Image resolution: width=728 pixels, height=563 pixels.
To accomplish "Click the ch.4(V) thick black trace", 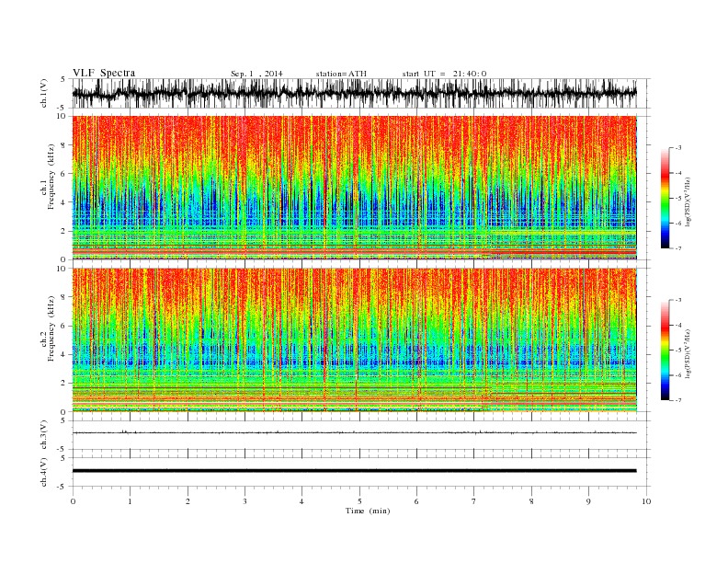I will (355, 471).
